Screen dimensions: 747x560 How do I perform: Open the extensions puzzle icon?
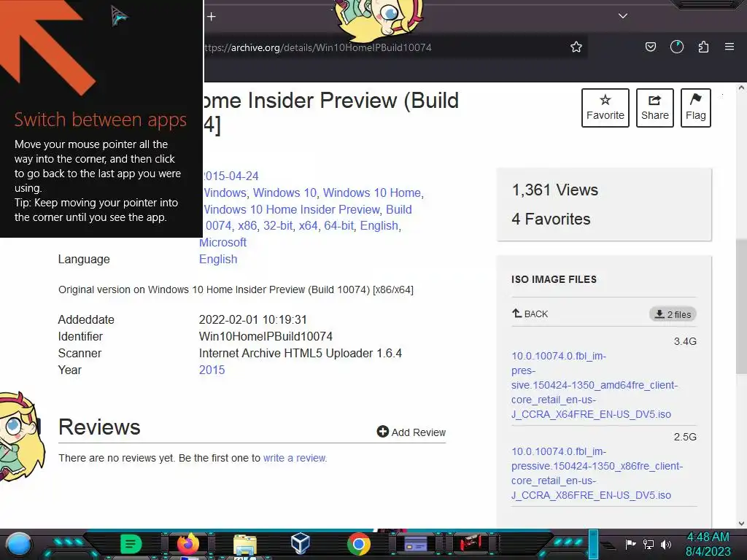pos(704,47)
